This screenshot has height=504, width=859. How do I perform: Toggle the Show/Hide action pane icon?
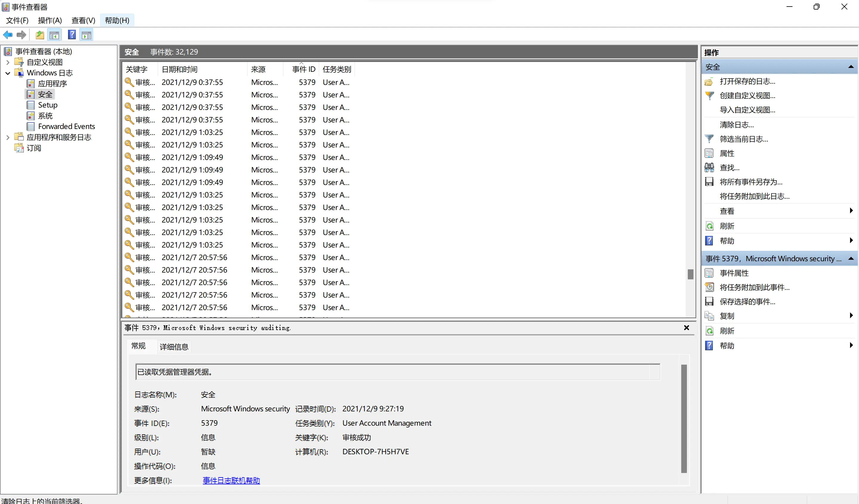(x=86, y=35)
